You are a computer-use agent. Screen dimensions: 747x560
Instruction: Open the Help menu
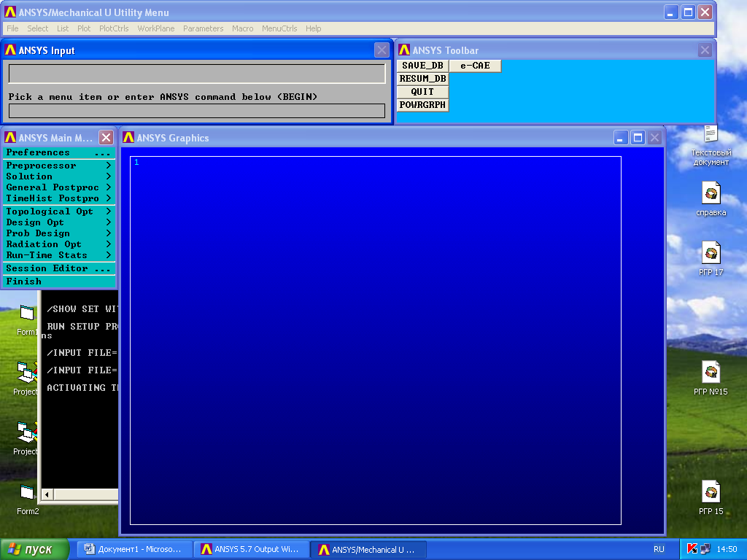tap(313, 28)
